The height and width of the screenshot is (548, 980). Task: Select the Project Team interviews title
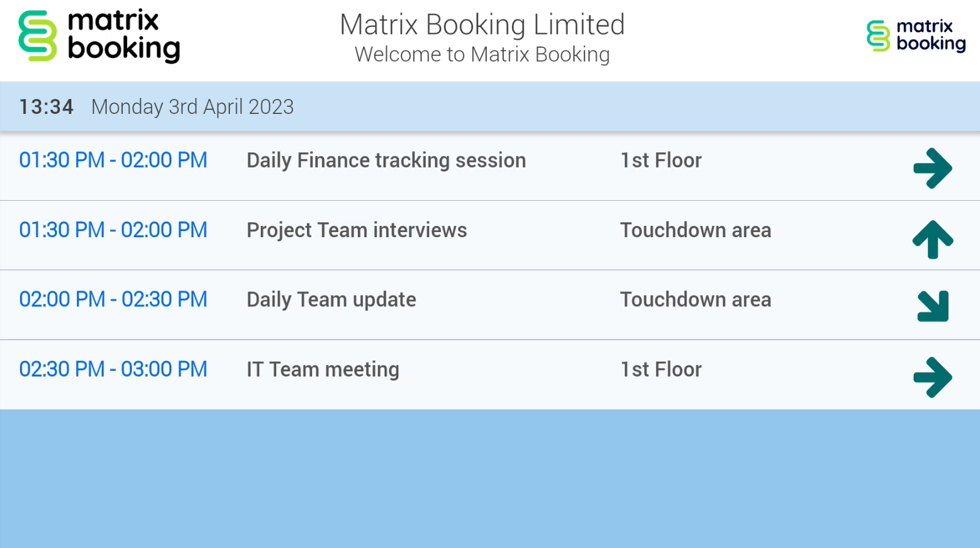(357, 230)
